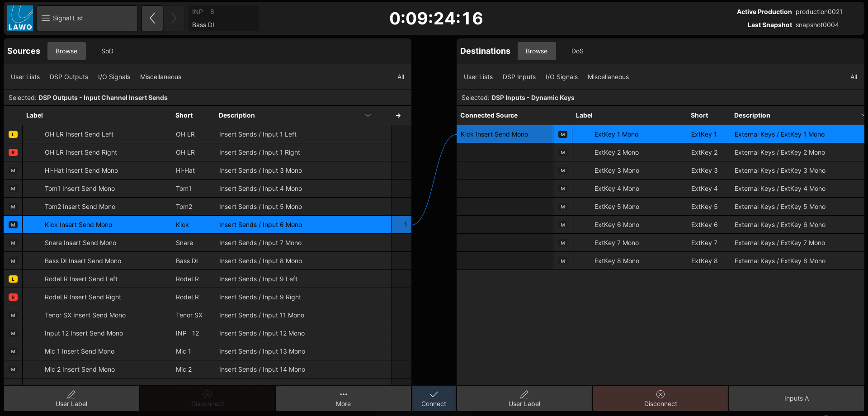Open Miscellaneous destination category
This screenshot has width=868, height=416.
coord(608,77)
